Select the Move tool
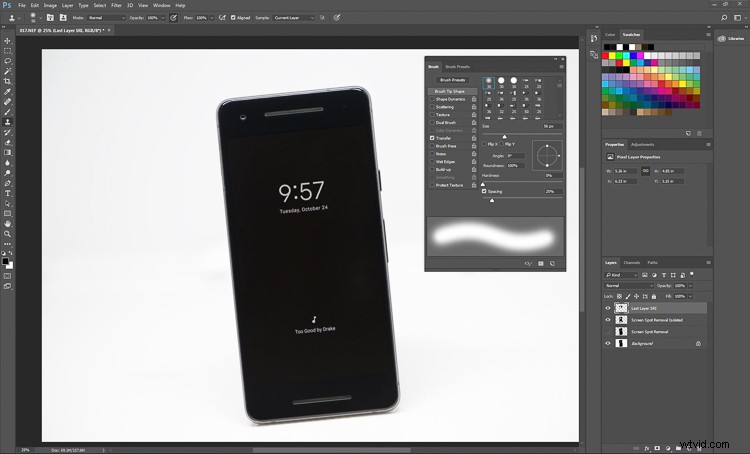 8,40
